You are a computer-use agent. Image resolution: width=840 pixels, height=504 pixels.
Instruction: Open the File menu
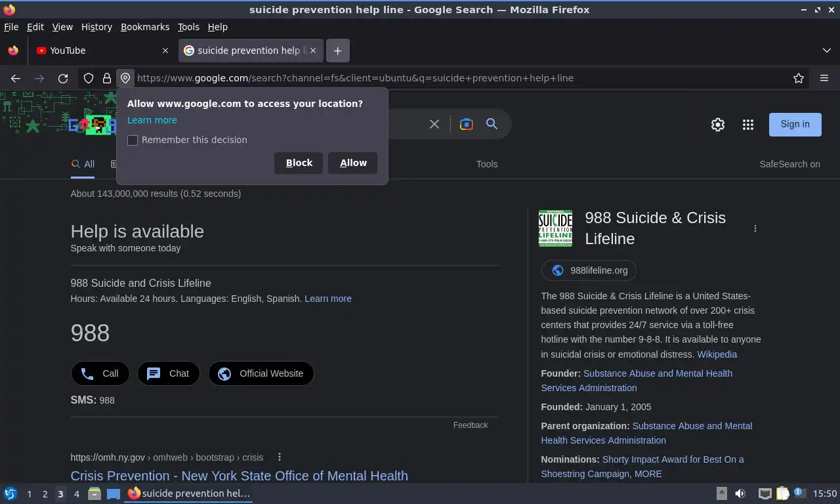tap(11, 27)
